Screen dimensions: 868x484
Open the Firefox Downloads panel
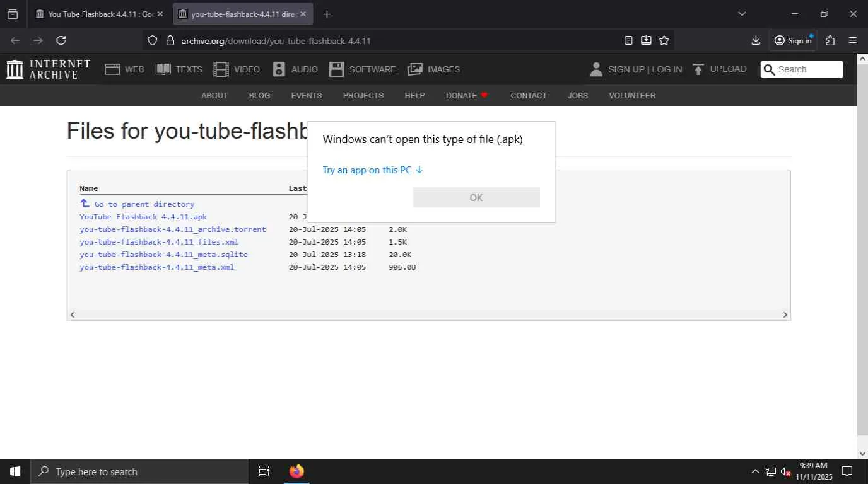tap(756, 40)
